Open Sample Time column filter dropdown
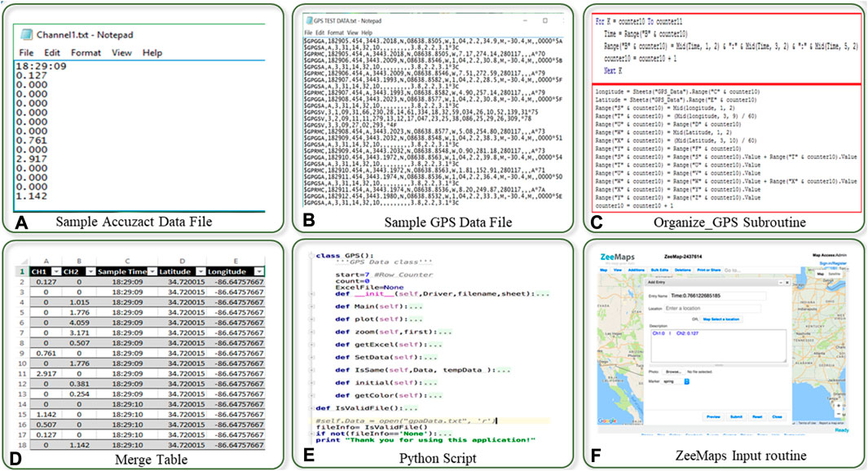This screenshot has height=471, width=868. point(152,271)
